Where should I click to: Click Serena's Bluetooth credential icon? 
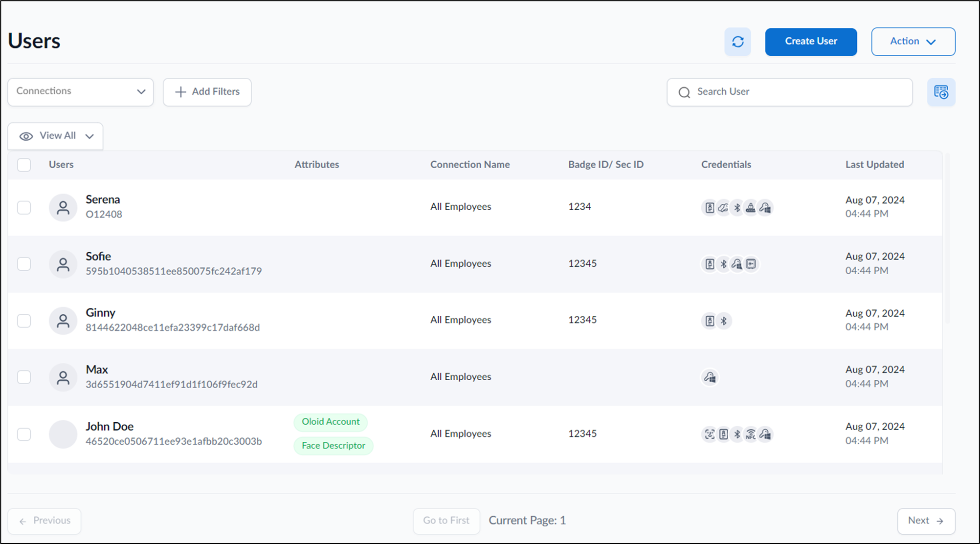point(737,208)
